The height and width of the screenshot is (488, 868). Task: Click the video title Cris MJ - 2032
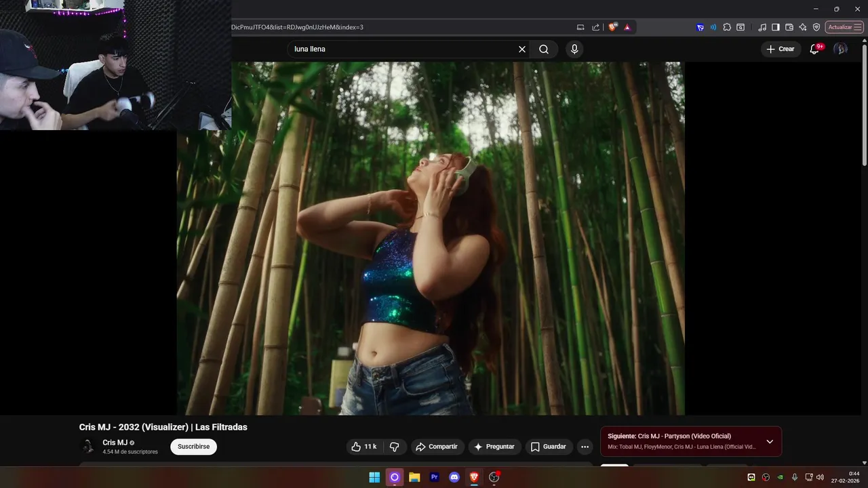pos(163,427)
